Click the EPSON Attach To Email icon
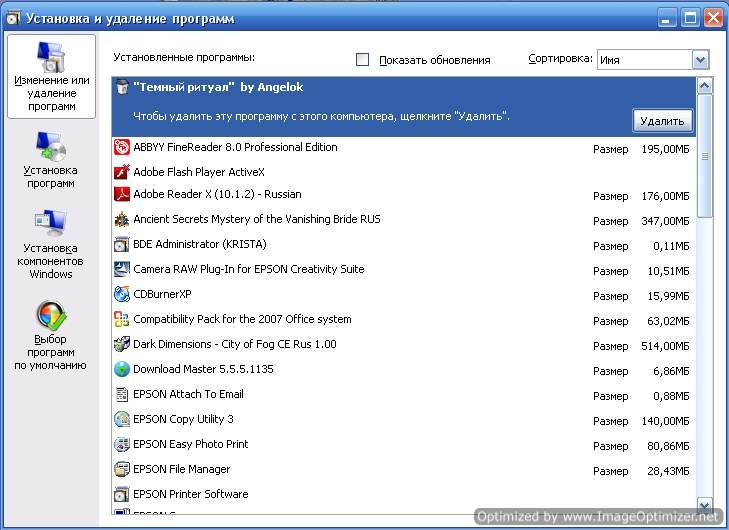Image resolution: width=729 pixels, height=530 pixels. [x=122, y=394]
